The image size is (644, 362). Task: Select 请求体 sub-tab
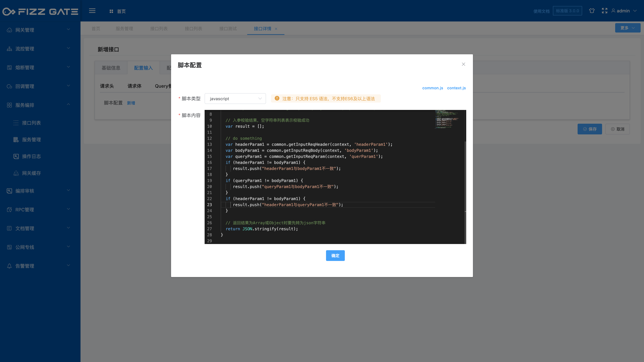(x=135, y=86)
